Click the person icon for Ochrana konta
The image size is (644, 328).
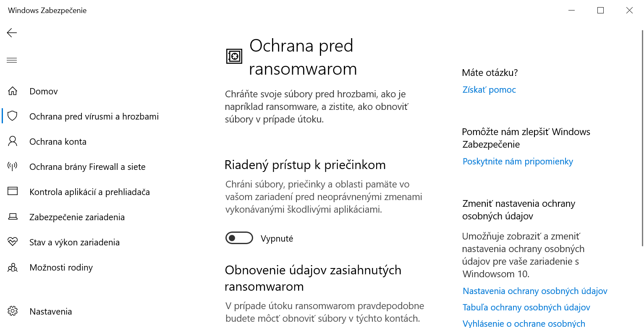13,141
